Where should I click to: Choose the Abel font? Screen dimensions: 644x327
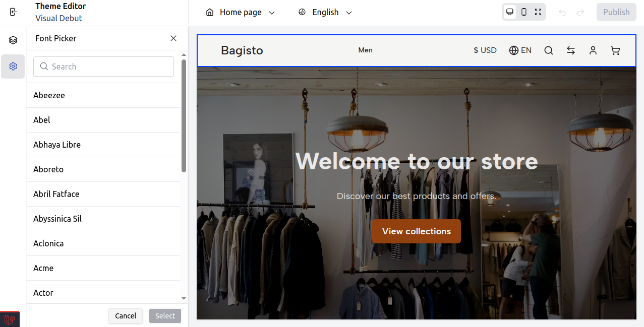tap(103, 120)
